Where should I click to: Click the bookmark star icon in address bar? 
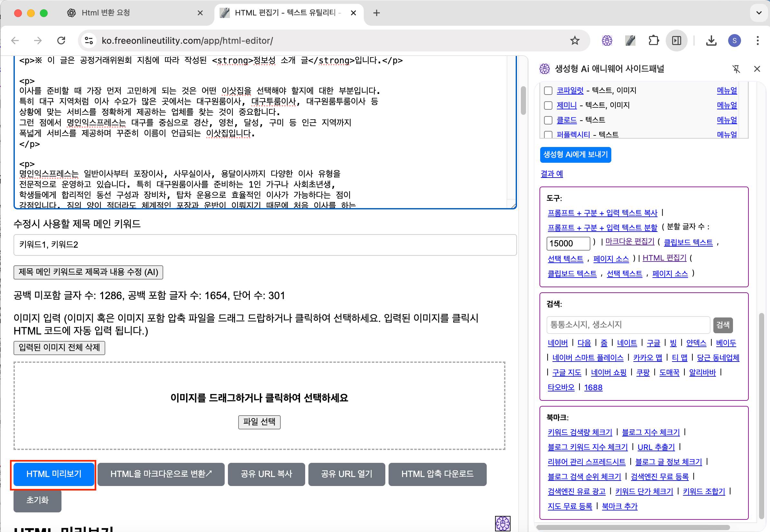click(x=575, y=41)
